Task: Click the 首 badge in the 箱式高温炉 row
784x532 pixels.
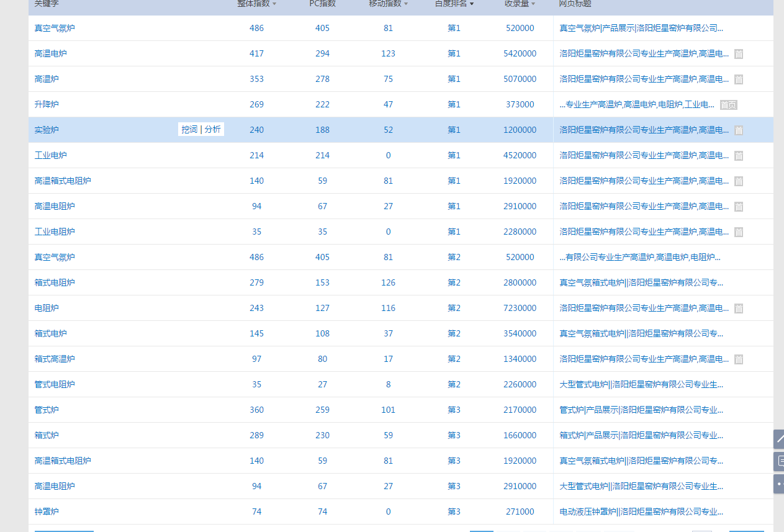Action: 739,359
